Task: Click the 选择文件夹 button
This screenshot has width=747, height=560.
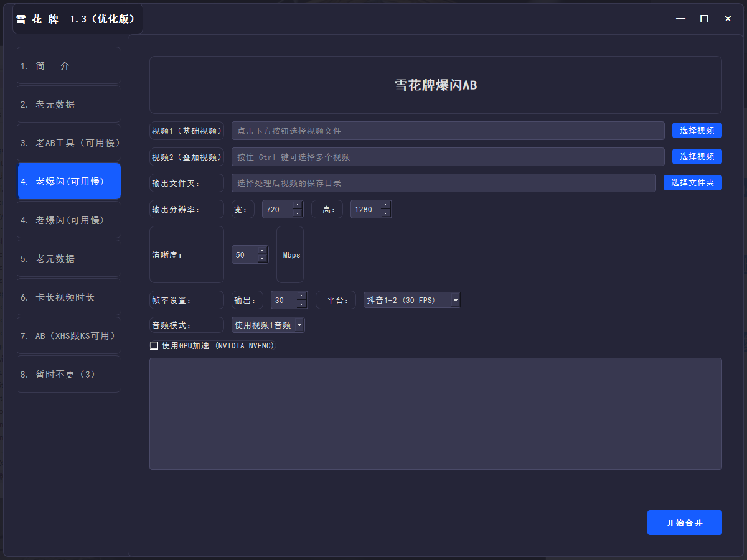Action: click(x=692, y=182)
